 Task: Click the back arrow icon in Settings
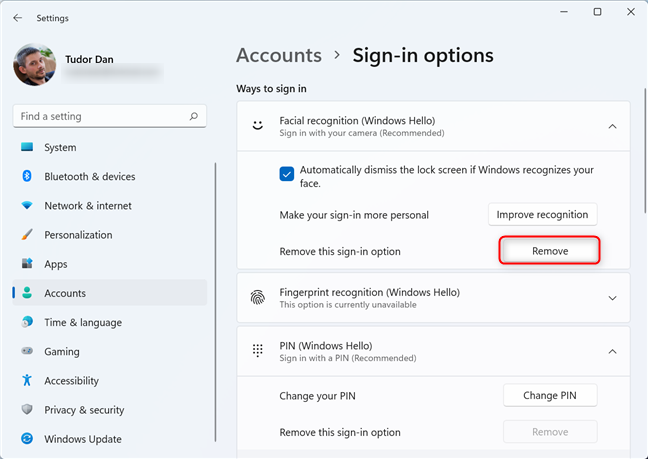pos(17,18)
